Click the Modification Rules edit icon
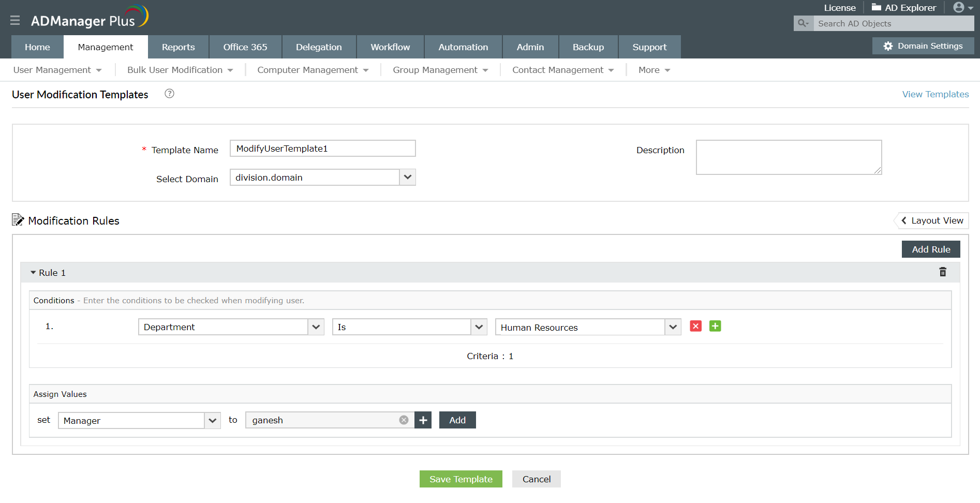The height and width of the screenshot is (503, 980). pyautogui.click(x=18, y=220)
